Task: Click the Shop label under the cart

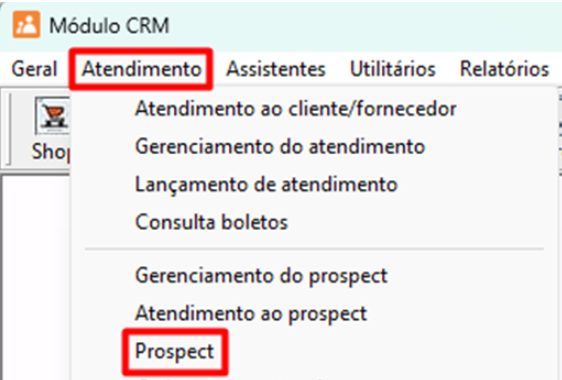Action: click(51, 152)
